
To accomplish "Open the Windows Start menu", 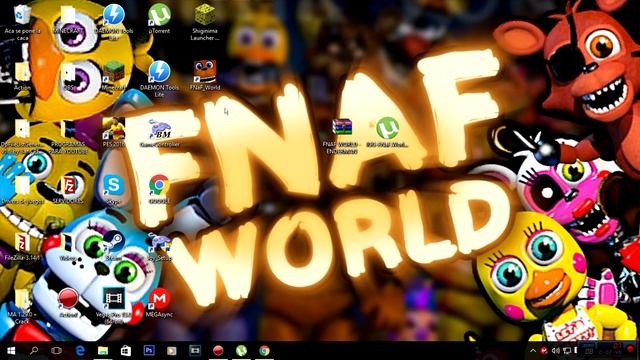I will pos(11,351).
